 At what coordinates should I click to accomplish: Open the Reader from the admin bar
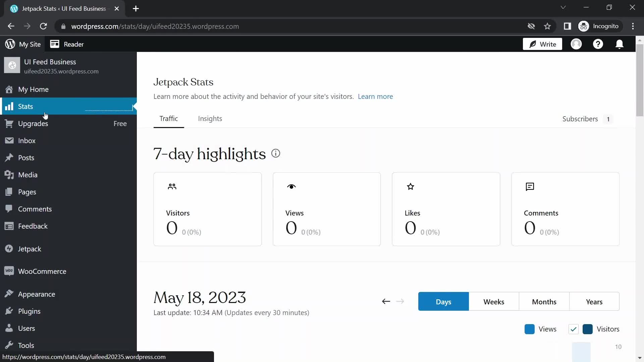pos(67,44)
